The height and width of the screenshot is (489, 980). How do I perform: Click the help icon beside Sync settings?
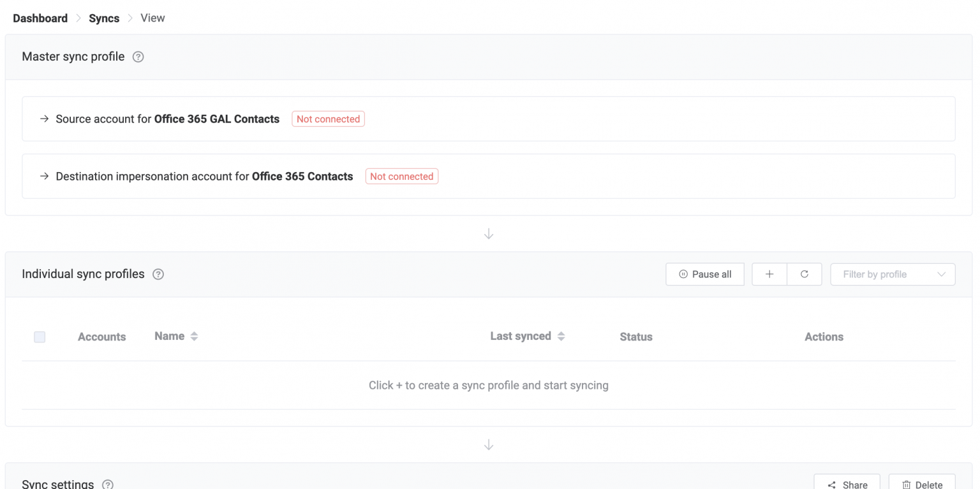click(107, 485)
